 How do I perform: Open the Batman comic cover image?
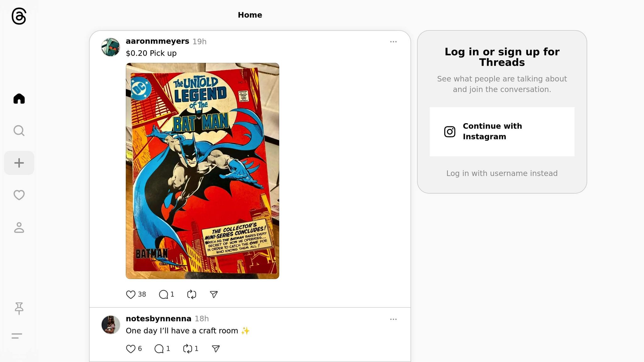(x=203, y=171)
